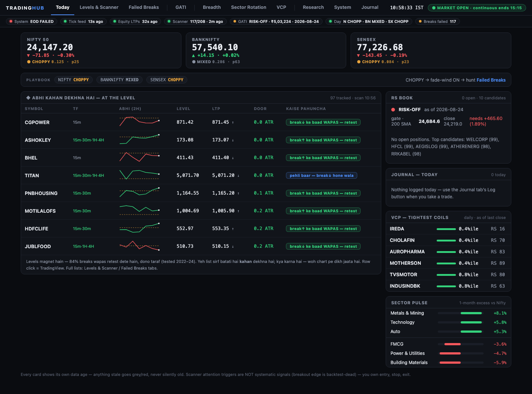The width and height of the screenshot is (532, 394).
Task: Open the Today tab
Action: coord(62,7)
